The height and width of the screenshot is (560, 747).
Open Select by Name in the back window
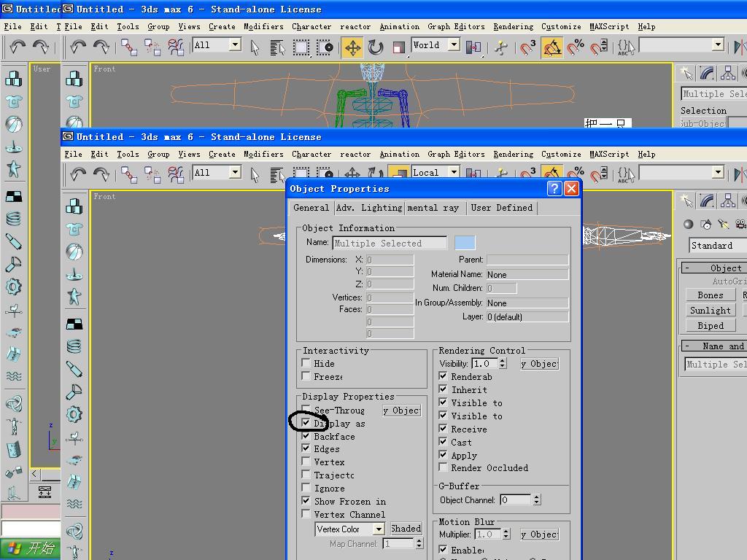(x=277, y=47)
